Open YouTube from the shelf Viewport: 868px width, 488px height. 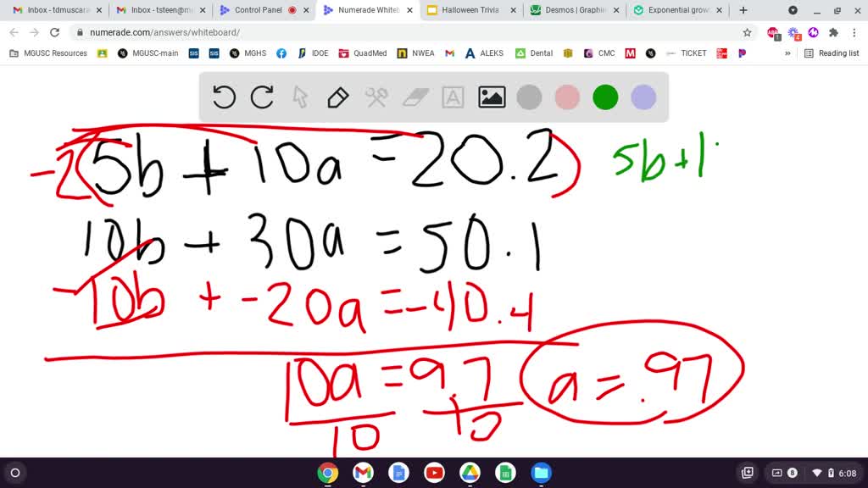pyautogui.click(x=434, y=473)
